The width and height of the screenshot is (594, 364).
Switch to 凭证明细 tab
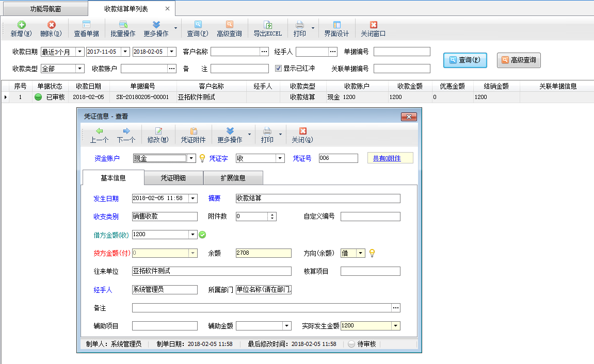tap(173, 178)
